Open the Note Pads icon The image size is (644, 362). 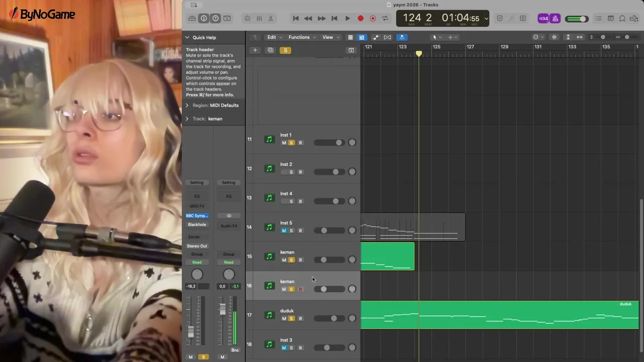point(610,18)
